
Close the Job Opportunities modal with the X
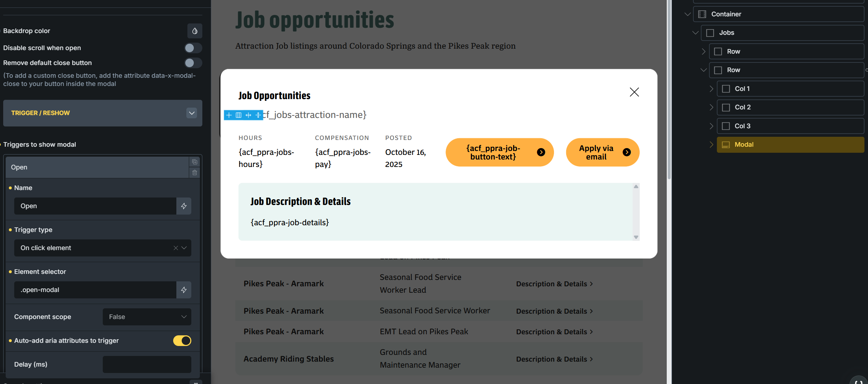coord(634,92)
